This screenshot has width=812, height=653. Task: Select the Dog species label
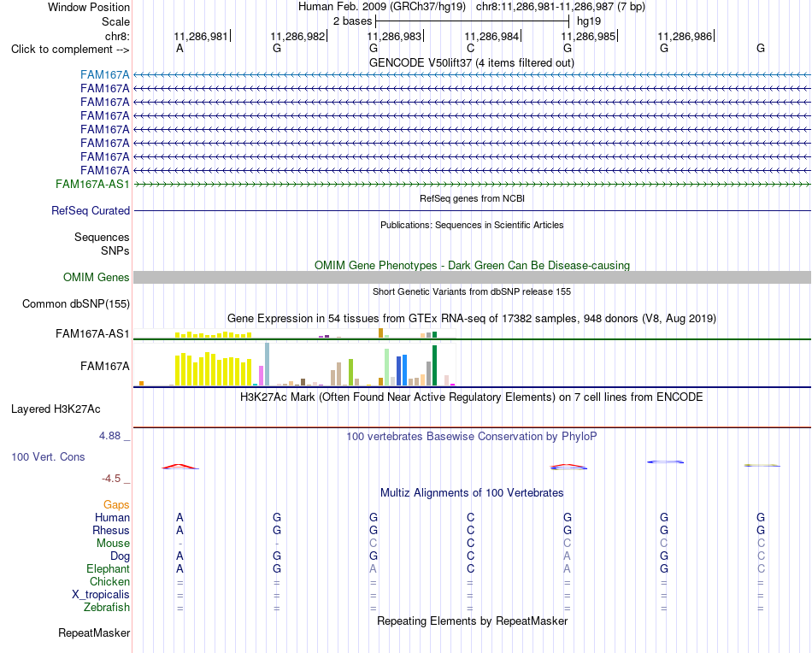(x=120, y=556)
